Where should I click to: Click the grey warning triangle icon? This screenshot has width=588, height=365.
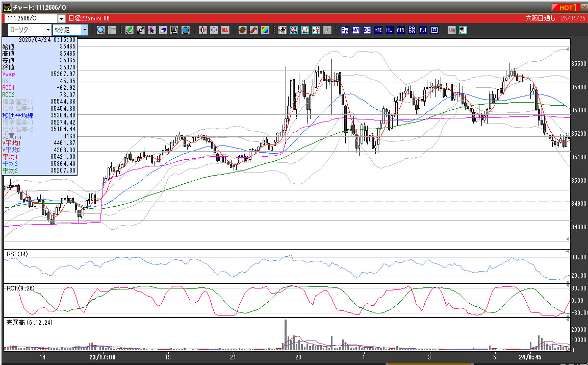pyautogui.click(x=327, y=30)
